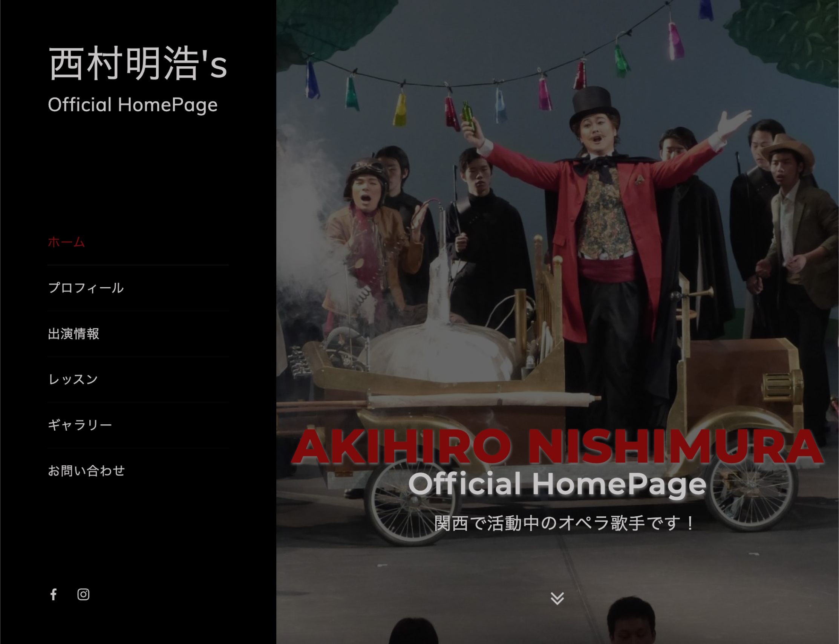Open the プロフィール page
Screen dimensions: 839x644
click(x=86, y=288)
